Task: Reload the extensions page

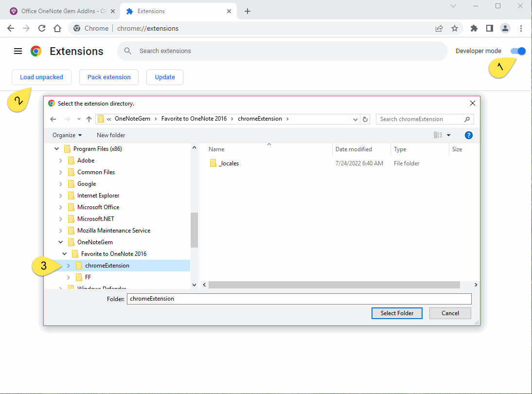Action: pyautogui.click(x=42, y=29)
